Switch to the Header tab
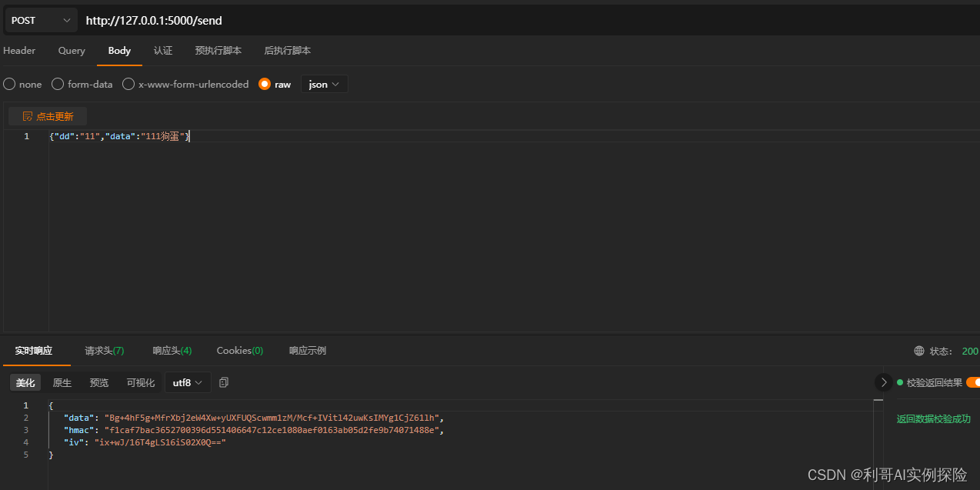Image resolution: width=980 pixels, height=490 pixels. pos(19,51)
